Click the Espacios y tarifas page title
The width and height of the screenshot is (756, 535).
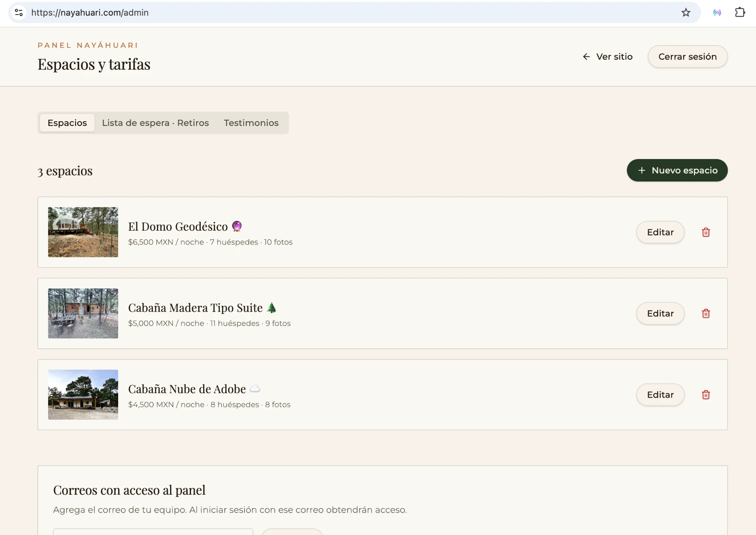point(94,64)
